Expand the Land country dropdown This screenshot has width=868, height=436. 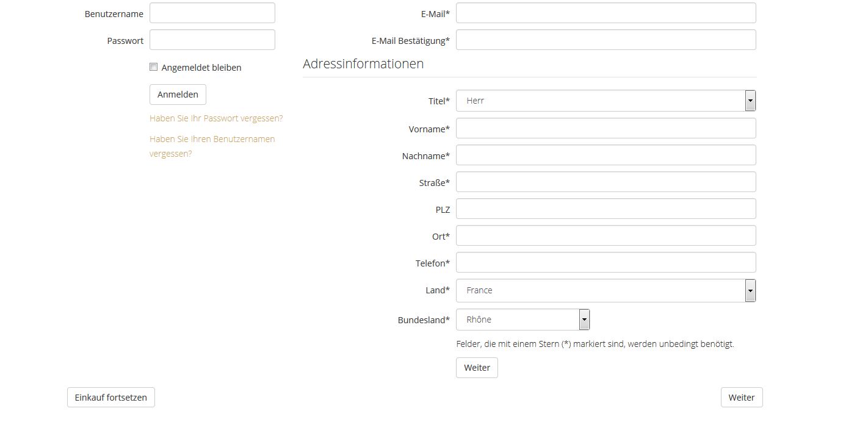[x=606, y=290]
